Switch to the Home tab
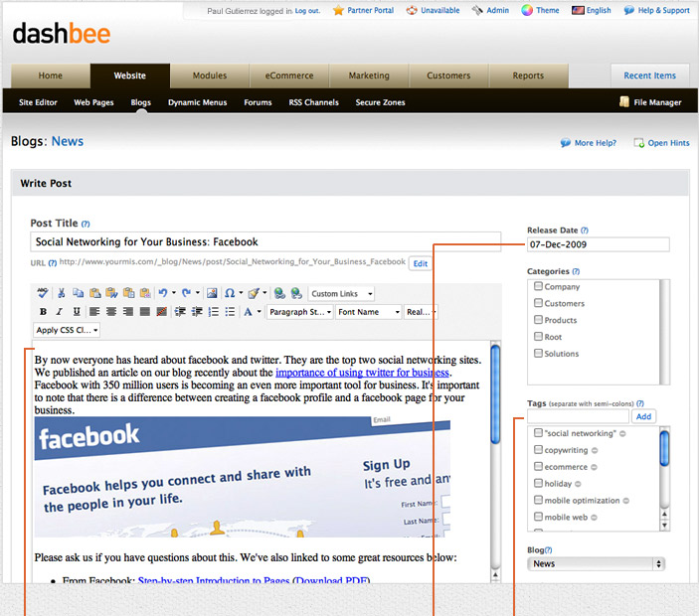 click(x=51, y=76)
